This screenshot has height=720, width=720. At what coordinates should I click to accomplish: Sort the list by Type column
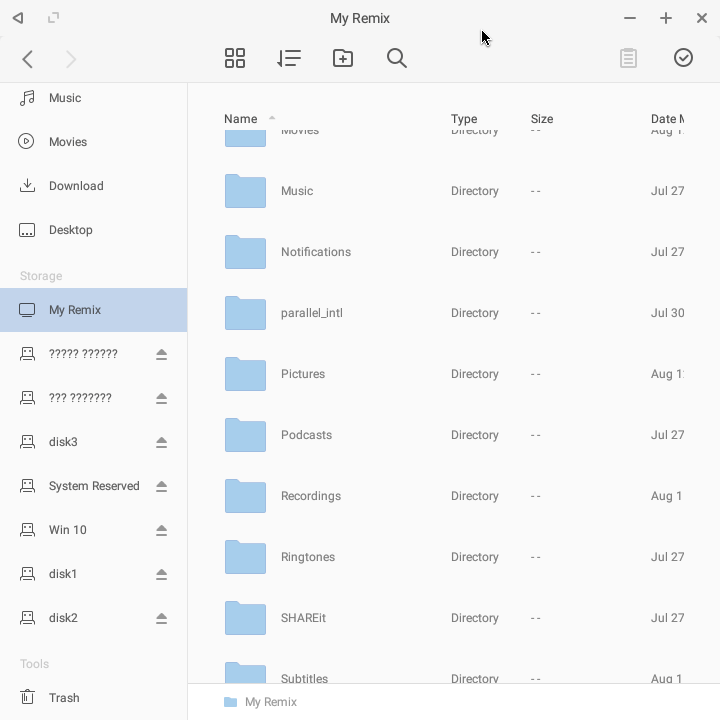tap(464, 119)
